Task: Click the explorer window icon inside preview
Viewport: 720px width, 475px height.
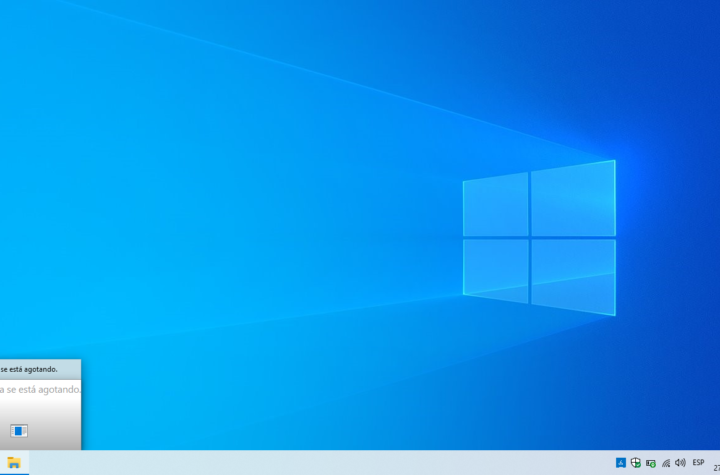Action: [19, 430]
